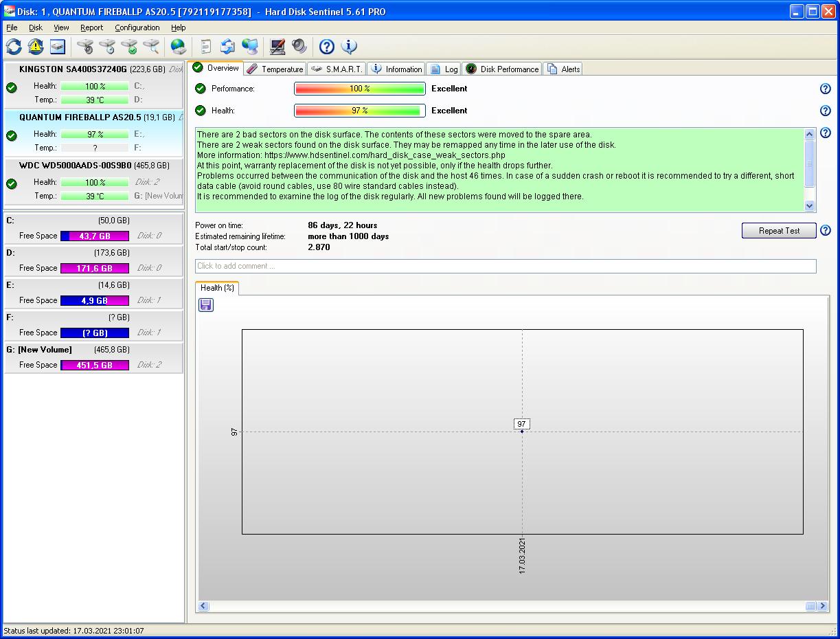Click the E: partition free space bar

[x=95, y=300]
